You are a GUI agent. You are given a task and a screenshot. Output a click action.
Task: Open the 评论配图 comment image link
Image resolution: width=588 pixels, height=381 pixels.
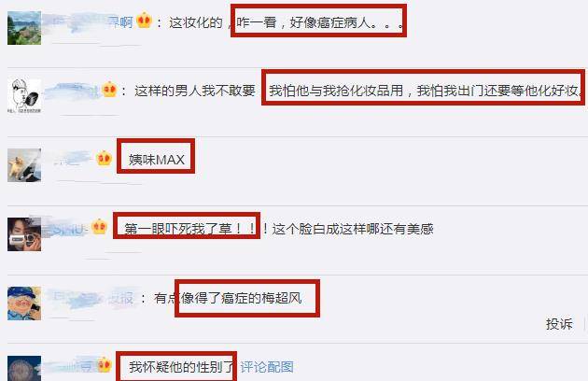tap(267, 367)
